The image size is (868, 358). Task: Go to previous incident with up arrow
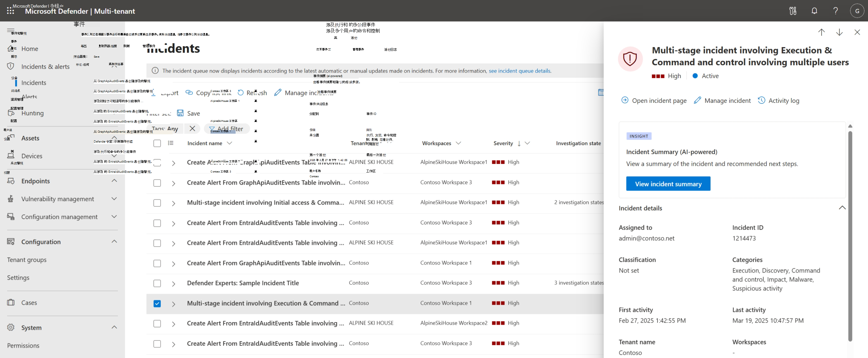coord(821,32)
